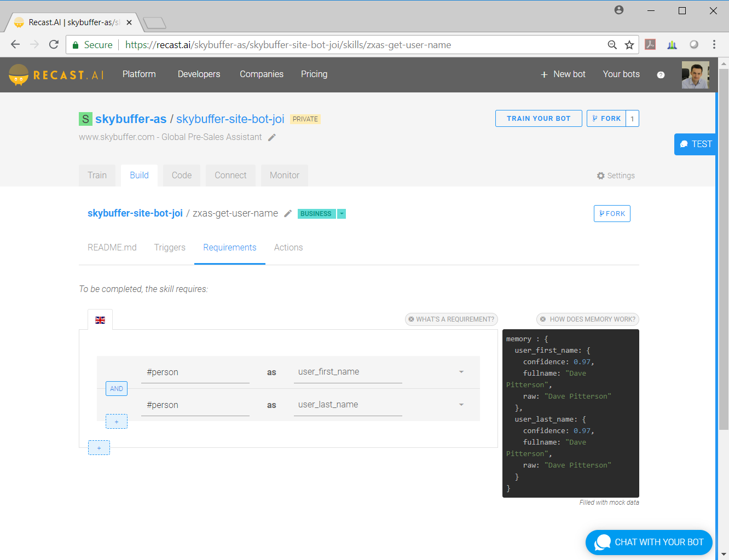Screen dimensions: 729x560
Task: Click the page vertical scrollbar
Action: (x=724, y=249)
